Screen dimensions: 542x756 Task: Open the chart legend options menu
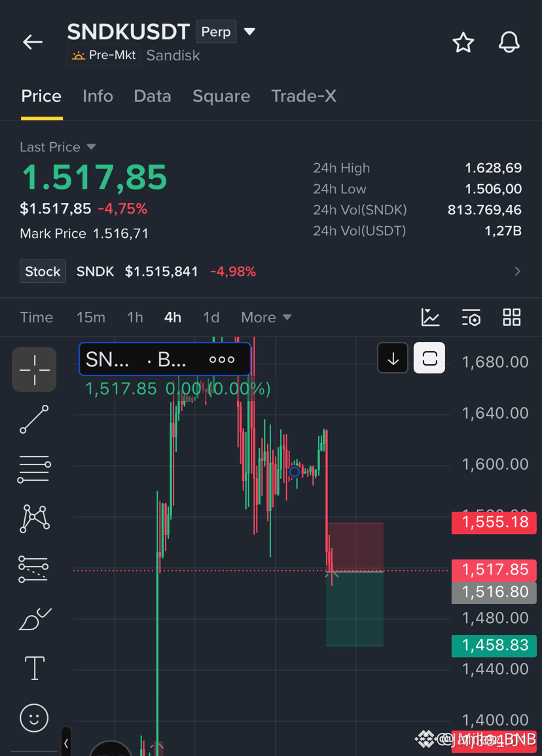coord(222,360)
